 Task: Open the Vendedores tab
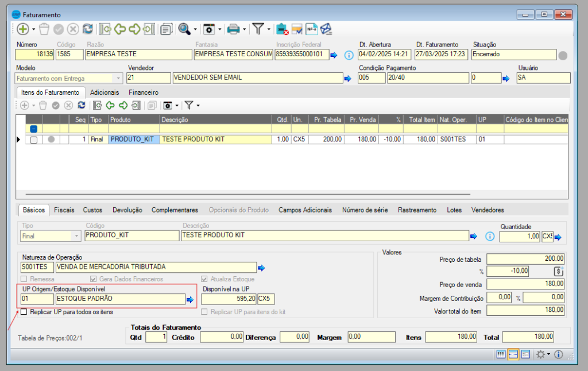point(488,210)
